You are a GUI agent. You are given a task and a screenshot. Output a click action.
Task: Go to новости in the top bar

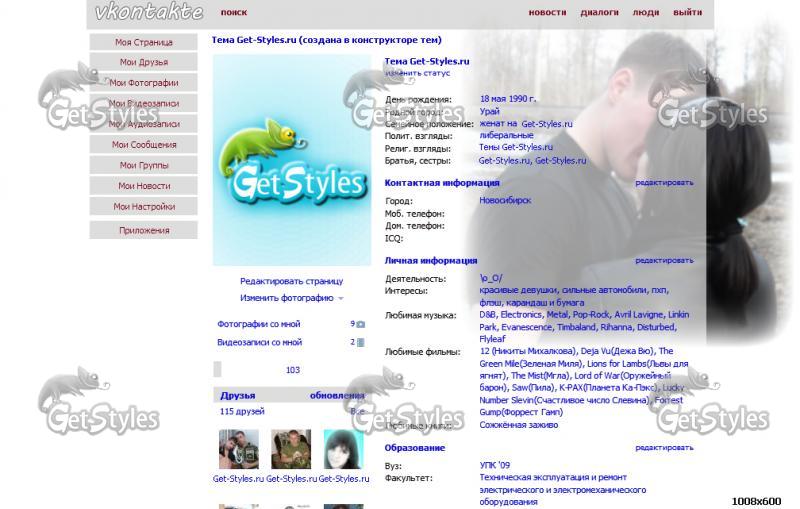coord(547,12)
